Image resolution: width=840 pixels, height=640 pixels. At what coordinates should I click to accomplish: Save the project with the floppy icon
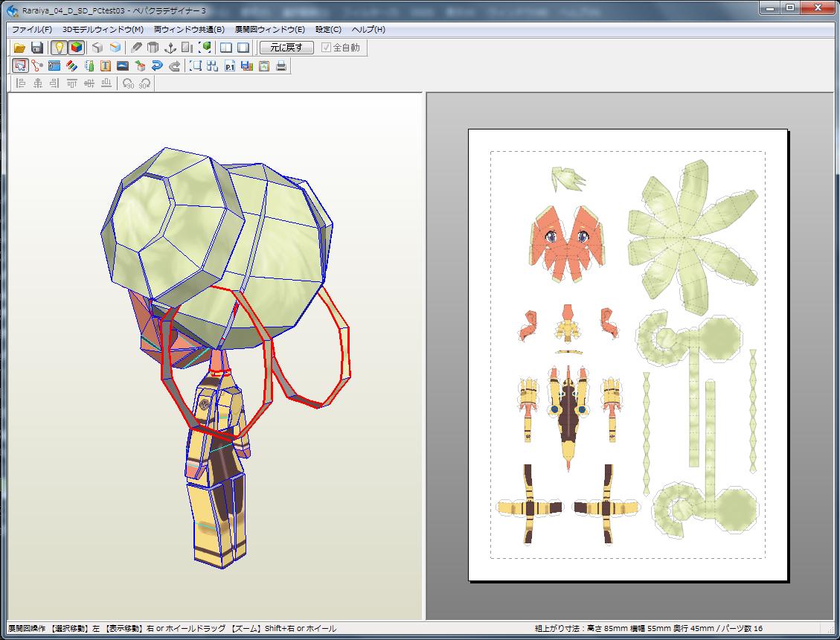(x=36, y=48)
